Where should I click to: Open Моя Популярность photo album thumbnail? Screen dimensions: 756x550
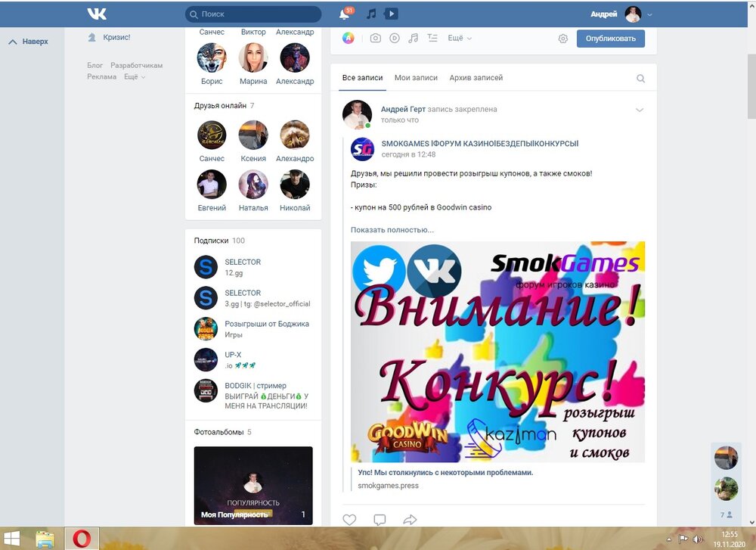253,486
